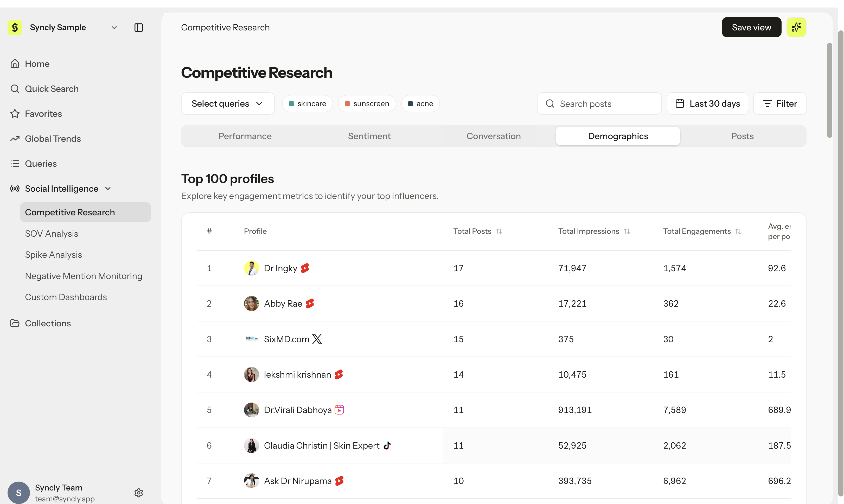The image size is (844, 504).
Task: Click the page vertical scrollbar
Action: (829, 90)
